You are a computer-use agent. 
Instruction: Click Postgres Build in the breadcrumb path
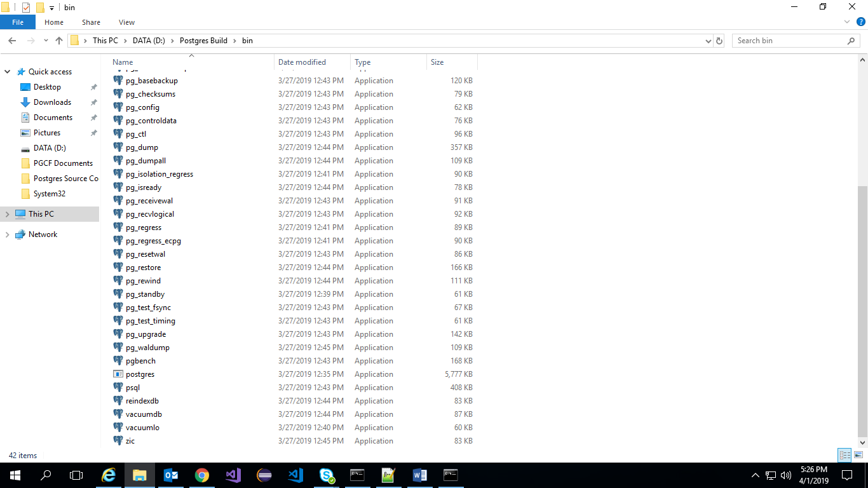[x=203, y=41]
